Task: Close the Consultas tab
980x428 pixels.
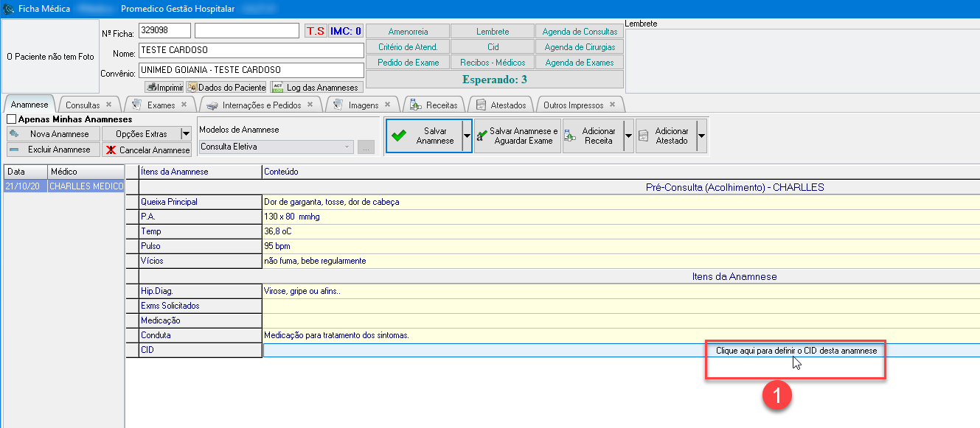Action: [108, 105]
